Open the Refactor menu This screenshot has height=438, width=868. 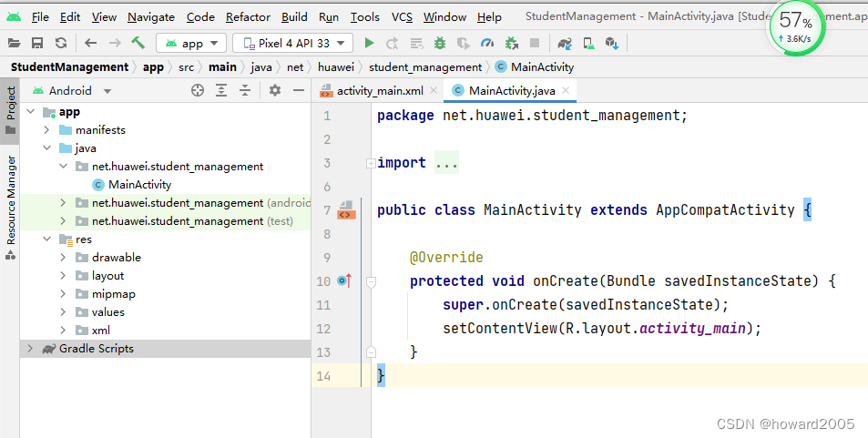(248, 16)
